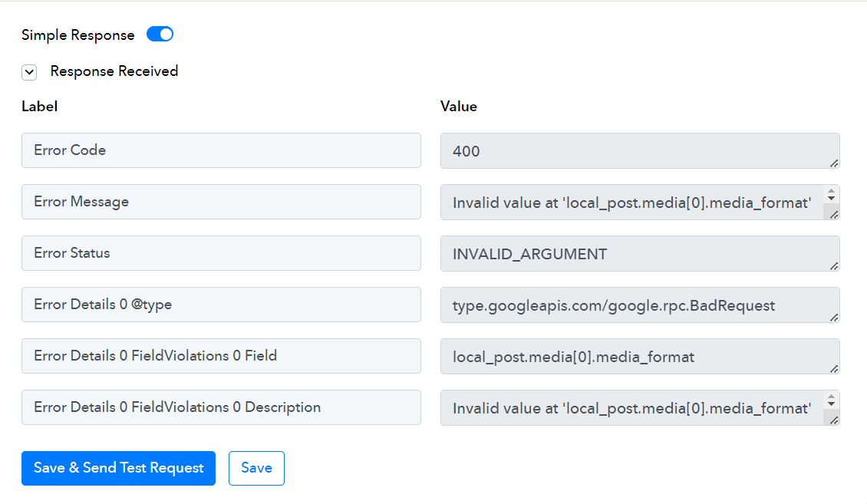Click resize grip of the BadRequest value box
Viewport: 867px width, 504px height.
point(834,318)
